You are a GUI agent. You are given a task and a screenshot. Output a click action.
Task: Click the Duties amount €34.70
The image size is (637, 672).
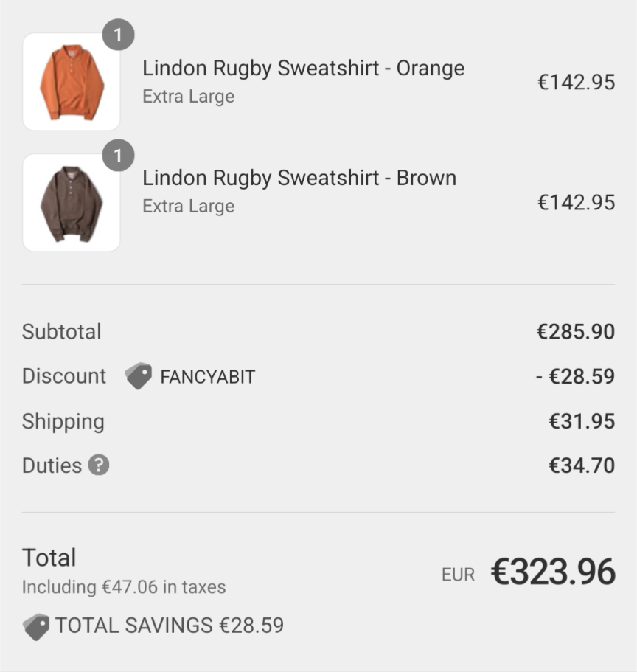[x=581, y=465]
